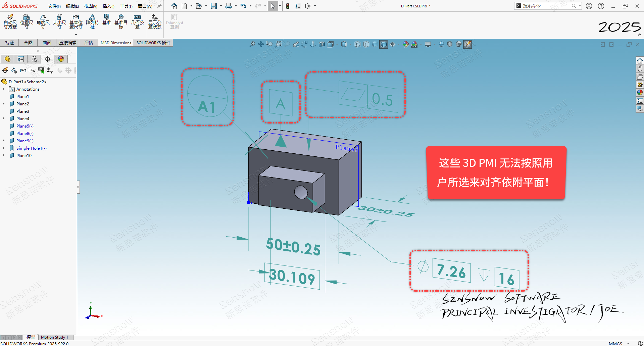This screenshot has width=644, height=346.
Task: Click the MMGS unit system in status bar
Action: [x=615, y=344]
